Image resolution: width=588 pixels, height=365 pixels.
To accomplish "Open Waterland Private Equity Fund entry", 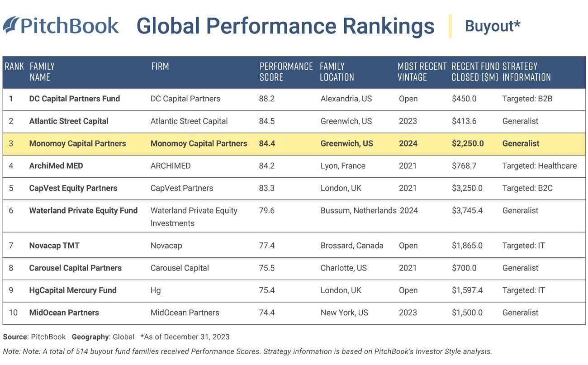I will (83, 210).
